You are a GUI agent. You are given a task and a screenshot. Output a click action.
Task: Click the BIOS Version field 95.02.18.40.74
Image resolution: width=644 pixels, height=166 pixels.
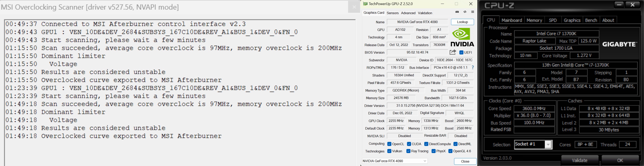click(x=417, y=52)
